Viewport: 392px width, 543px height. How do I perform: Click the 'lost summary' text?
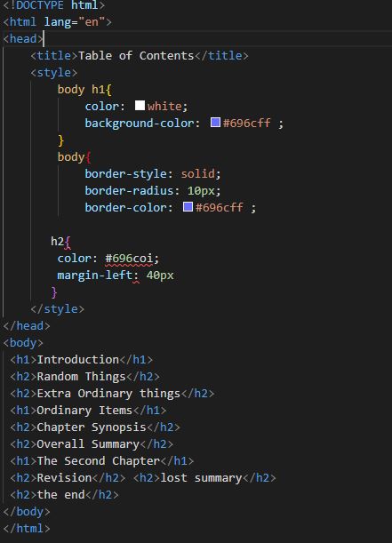coord(201,478)
